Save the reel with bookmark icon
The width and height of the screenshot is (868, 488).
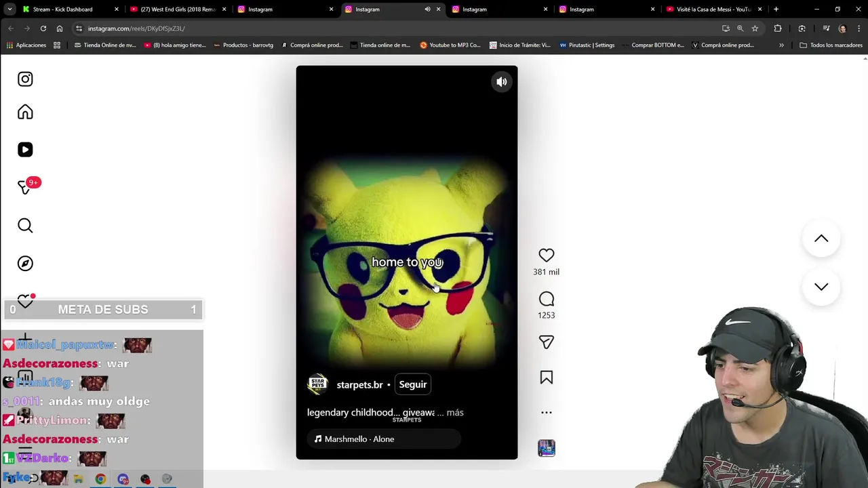point(547,378)
